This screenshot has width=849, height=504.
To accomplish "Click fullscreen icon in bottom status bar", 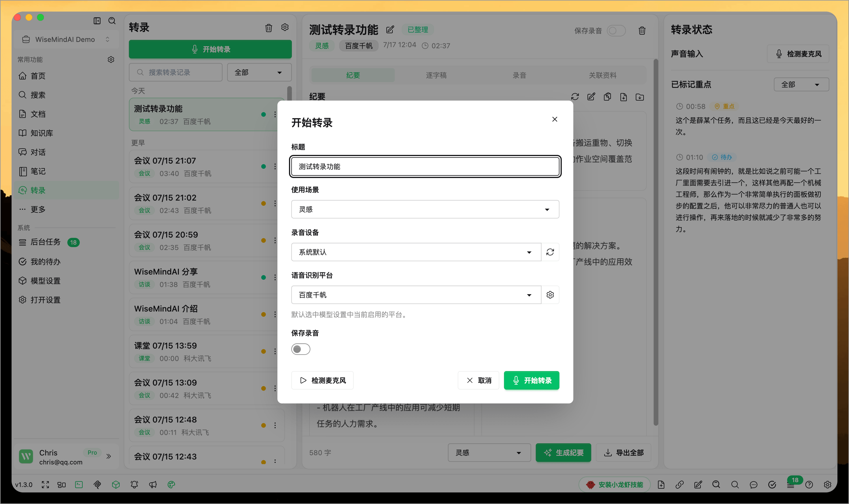I will click(x=45, y=485).
